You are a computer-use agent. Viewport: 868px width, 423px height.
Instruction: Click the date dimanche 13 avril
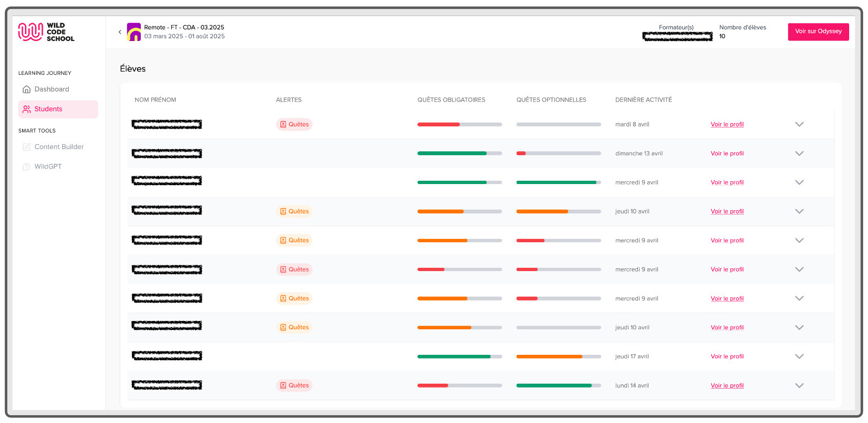639,154
